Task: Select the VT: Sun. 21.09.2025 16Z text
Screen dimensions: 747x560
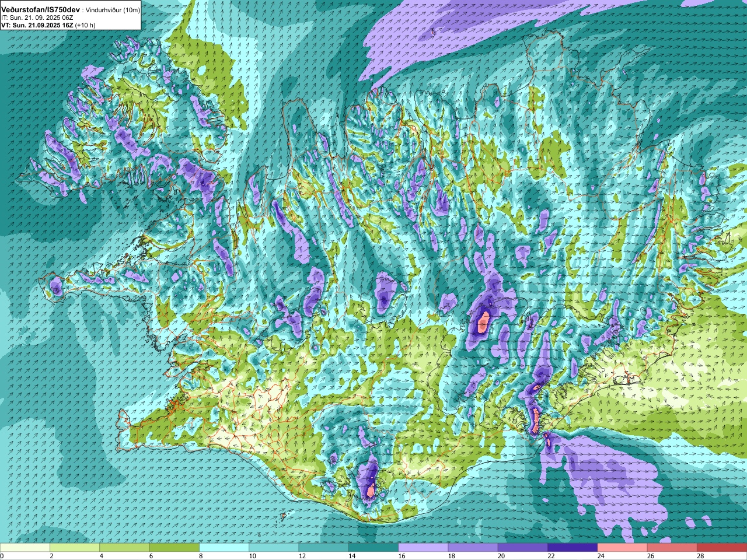Action: click(37, 25)
